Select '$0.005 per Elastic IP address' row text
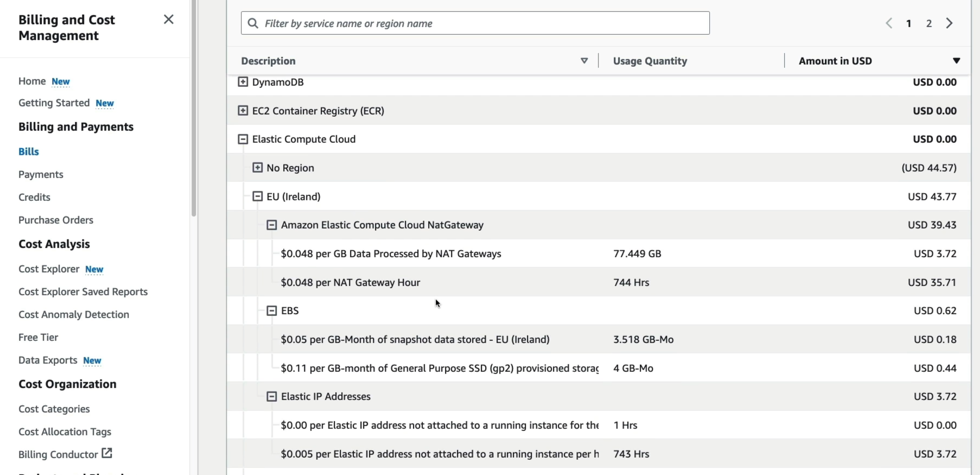980x475 pixels. click(440, 454)
